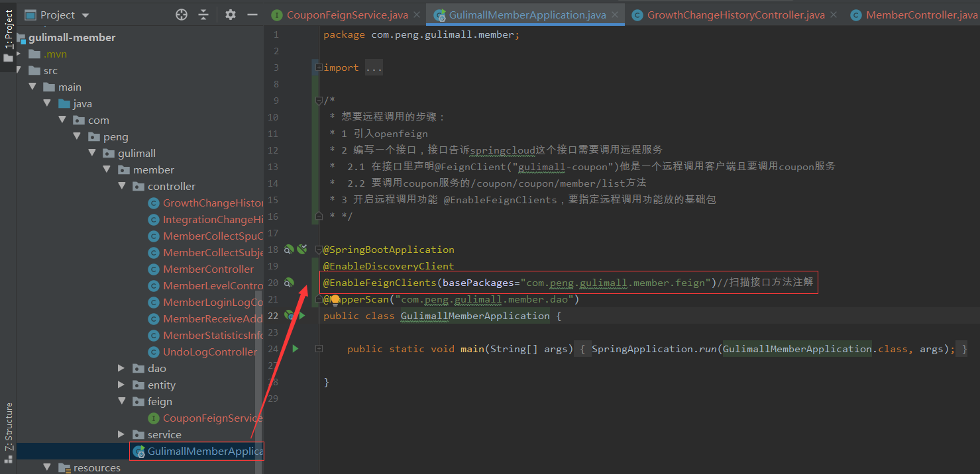This screenshot has height=474, width=980.
Task: Run main method via line 24 green arrow
Action: pyautogui.click(x=296, y=349)
